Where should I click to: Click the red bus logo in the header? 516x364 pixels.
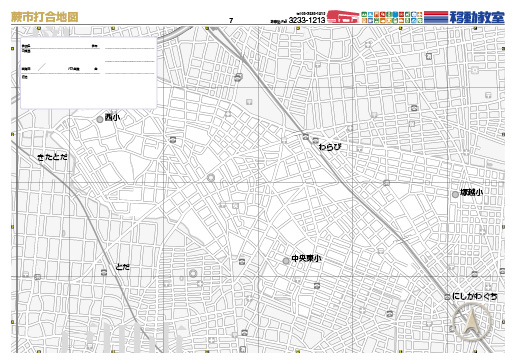343,17
